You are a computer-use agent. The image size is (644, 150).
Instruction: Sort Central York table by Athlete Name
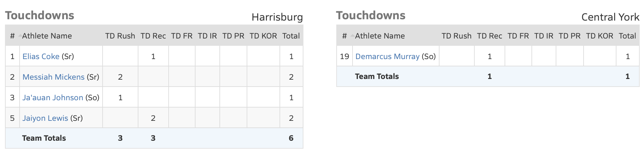(x=380, y=36)
